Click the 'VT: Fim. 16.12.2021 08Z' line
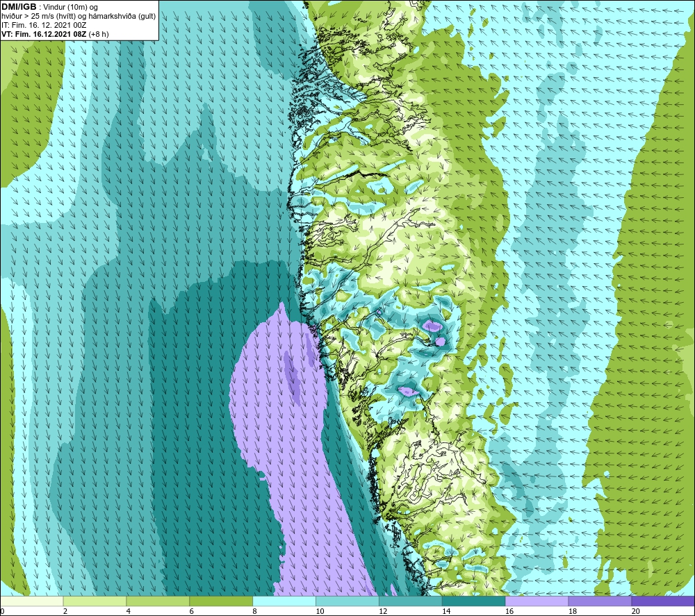Screen dimensions: 695x616 [44, 34]
